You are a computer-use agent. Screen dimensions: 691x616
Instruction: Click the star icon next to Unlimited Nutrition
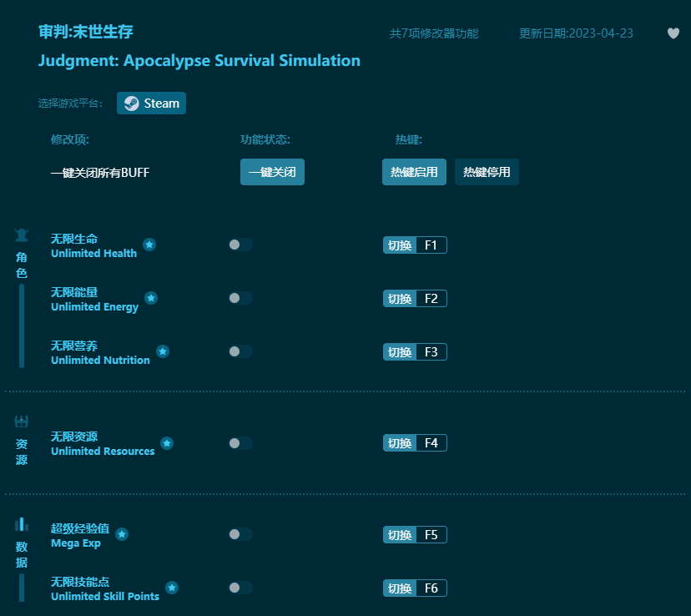pyautogui.click(x=163, y=351)
